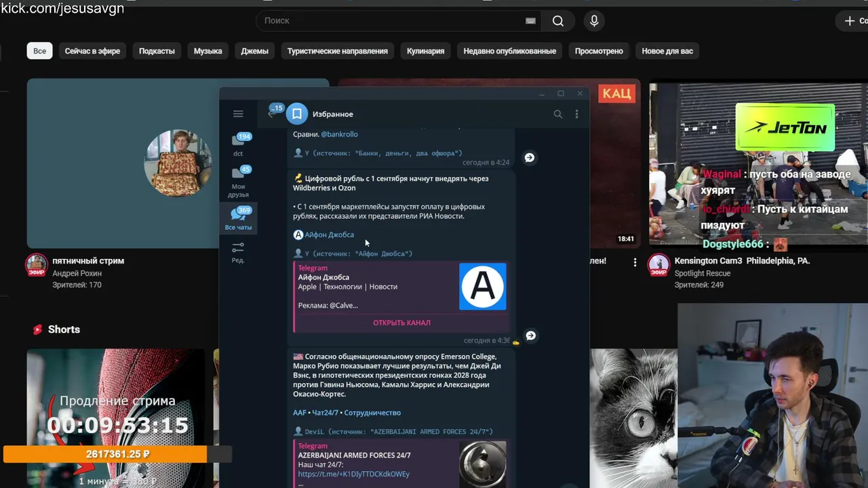
Task: Click the Зрителей: 170 viewer count
Action: 77,285
